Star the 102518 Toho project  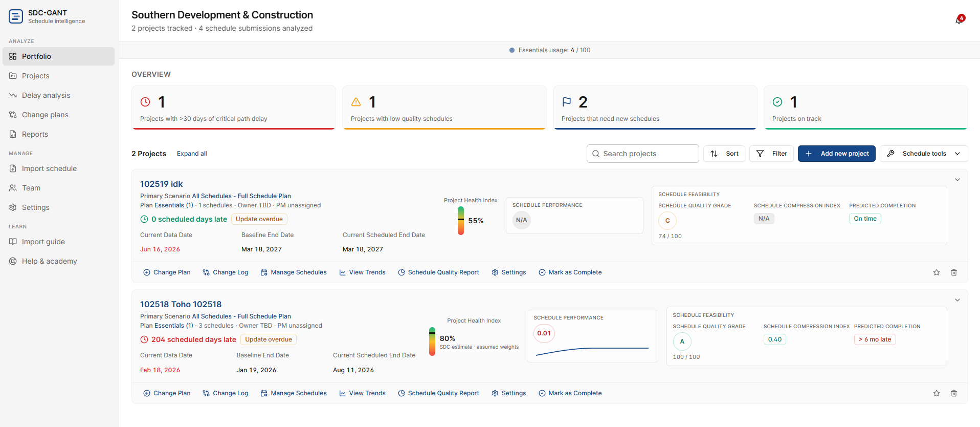coord(937,393)
